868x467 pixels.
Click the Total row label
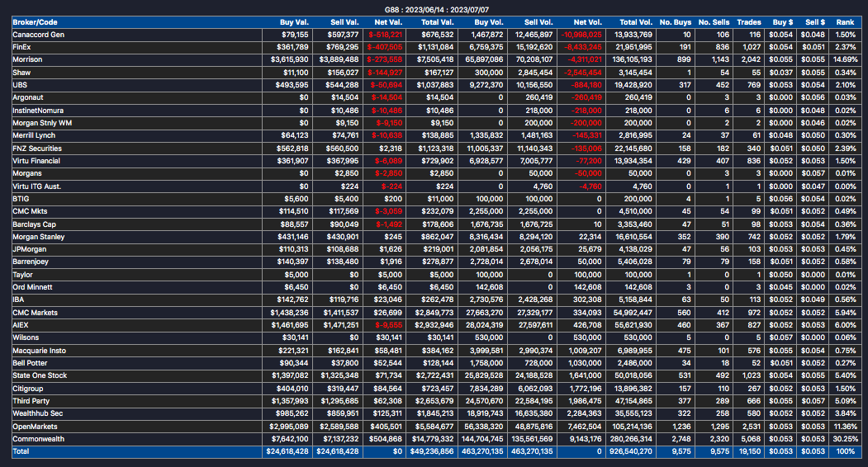pos(21,451)
